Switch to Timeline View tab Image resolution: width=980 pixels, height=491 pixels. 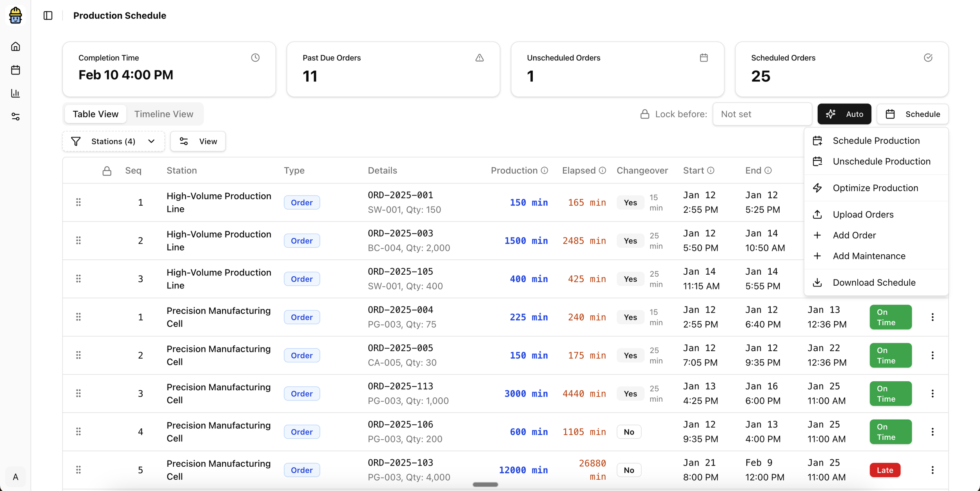pyautogui.click(x=164, y=114)
